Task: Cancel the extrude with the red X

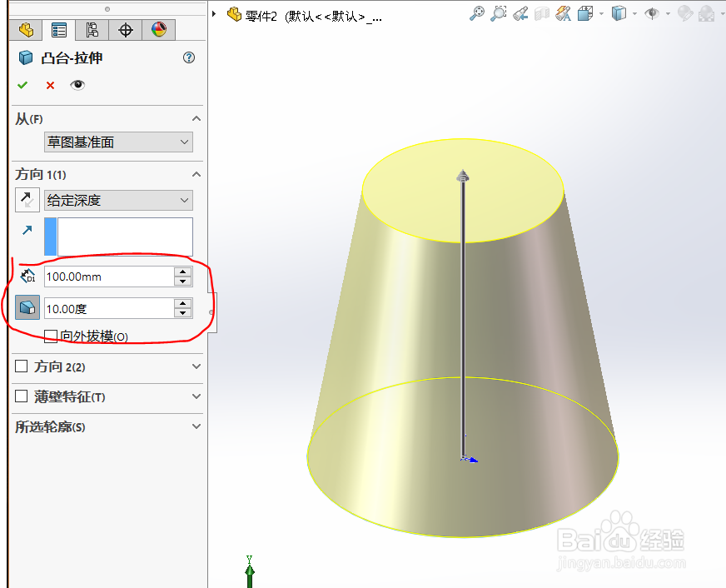Action: [50, 85]
